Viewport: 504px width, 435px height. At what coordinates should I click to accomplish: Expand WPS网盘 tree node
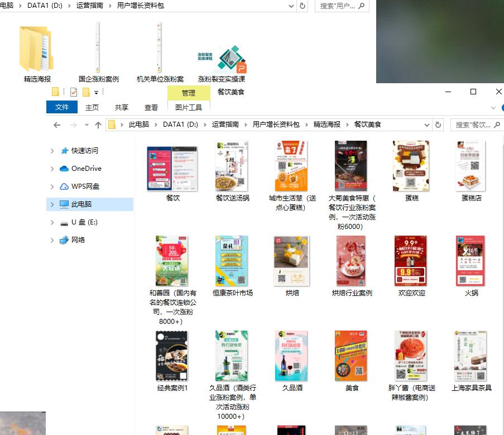52,187
